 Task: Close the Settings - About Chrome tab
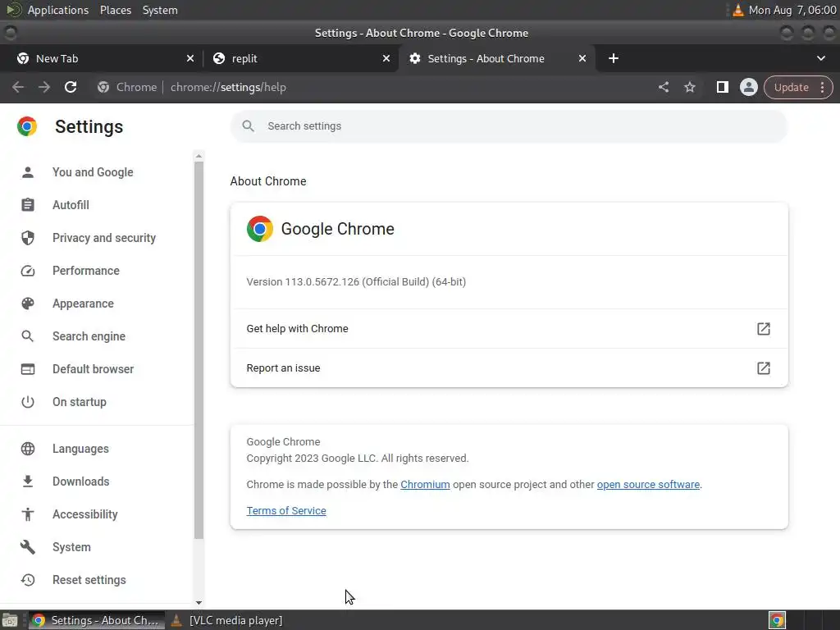point(582,58)
